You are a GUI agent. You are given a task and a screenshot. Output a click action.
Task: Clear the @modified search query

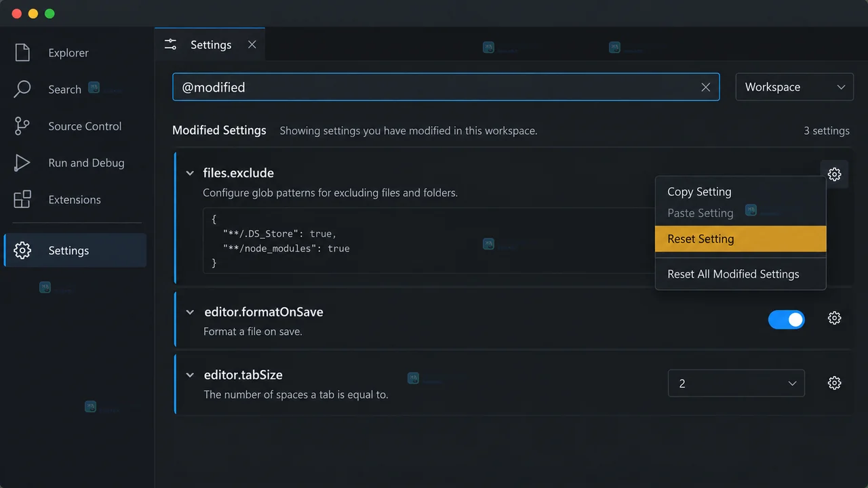click(705, 87)
